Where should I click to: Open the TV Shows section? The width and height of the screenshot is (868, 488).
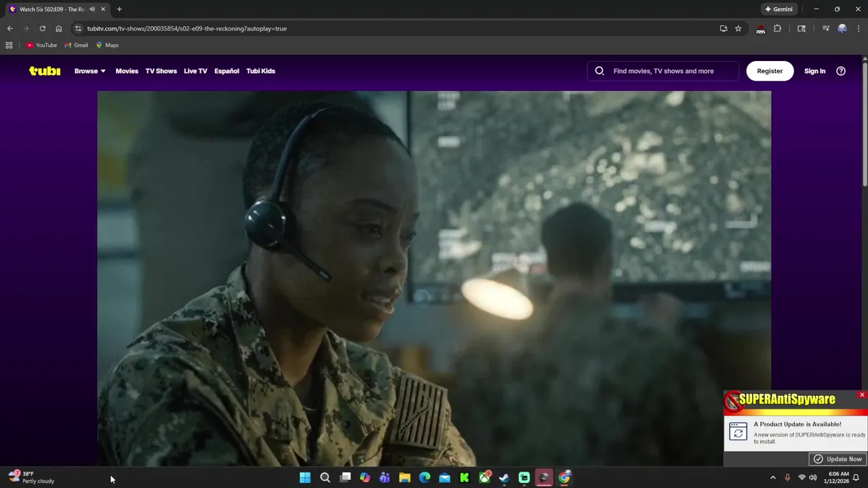point(161,71)
